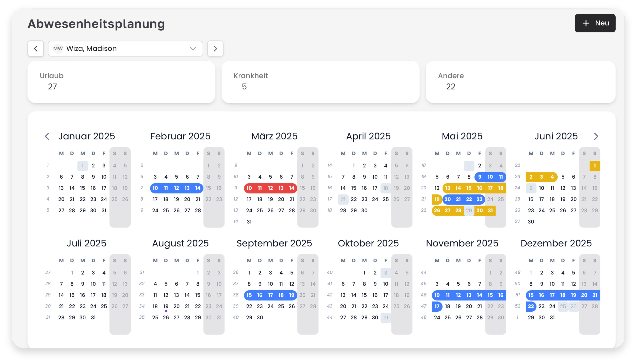Open the Andere summary card
Screen dimensions: 637x364
coord(520,82)
